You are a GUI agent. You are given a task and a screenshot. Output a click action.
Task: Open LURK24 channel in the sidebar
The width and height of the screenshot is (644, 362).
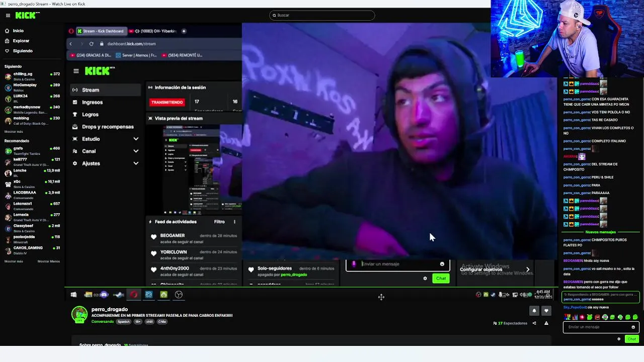point(32,98)
